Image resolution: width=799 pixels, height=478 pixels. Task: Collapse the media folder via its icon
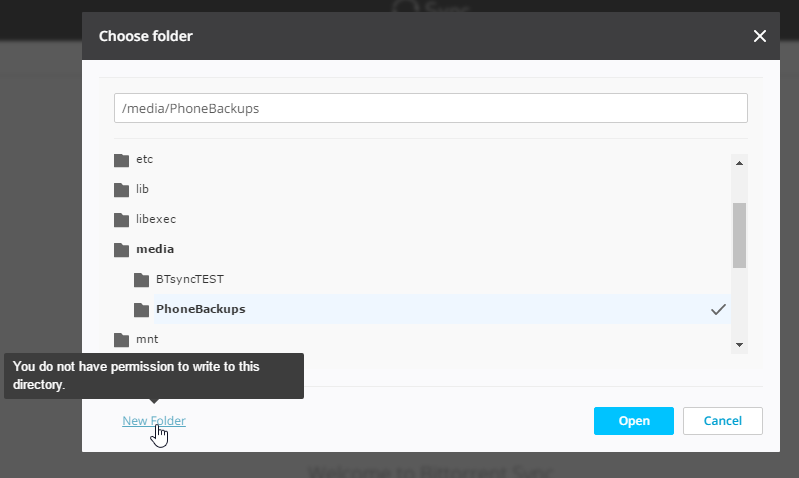[x=121, y=250]
